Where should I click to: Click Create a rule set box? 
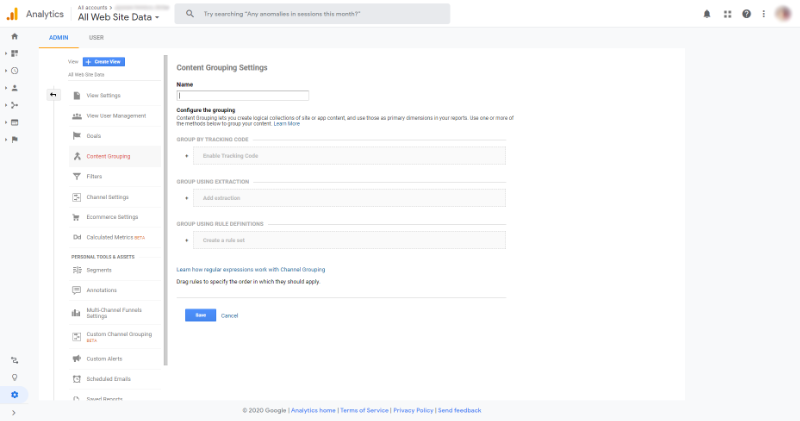[x=349, y=240]
